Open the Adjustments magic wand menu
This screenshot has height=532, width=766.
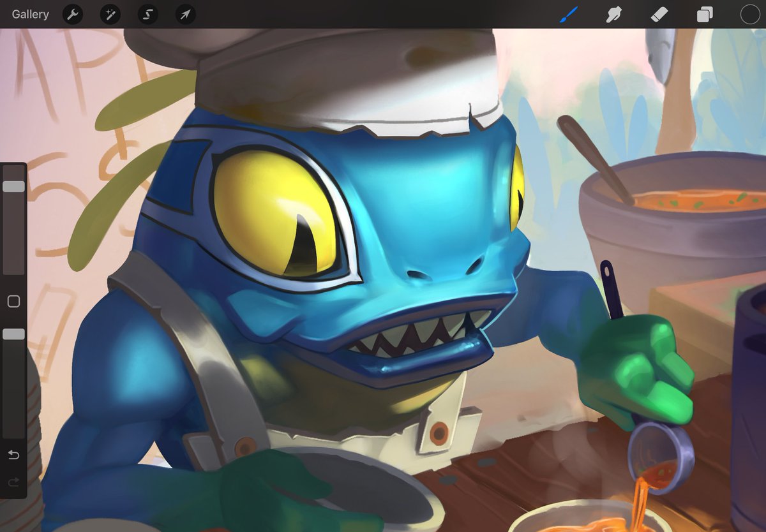coord(110,14)
